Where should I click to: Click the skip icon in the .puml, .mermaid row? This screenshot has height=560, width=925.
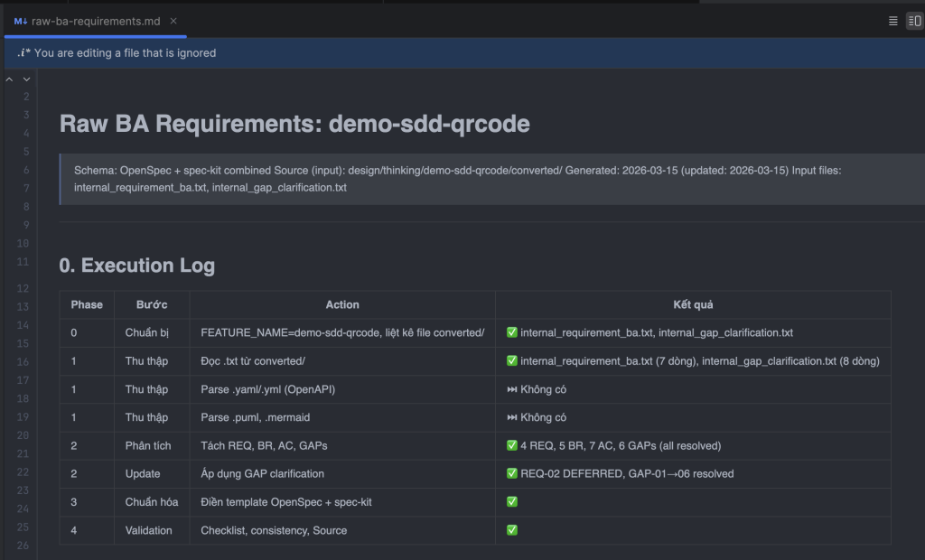pos(512,417)
